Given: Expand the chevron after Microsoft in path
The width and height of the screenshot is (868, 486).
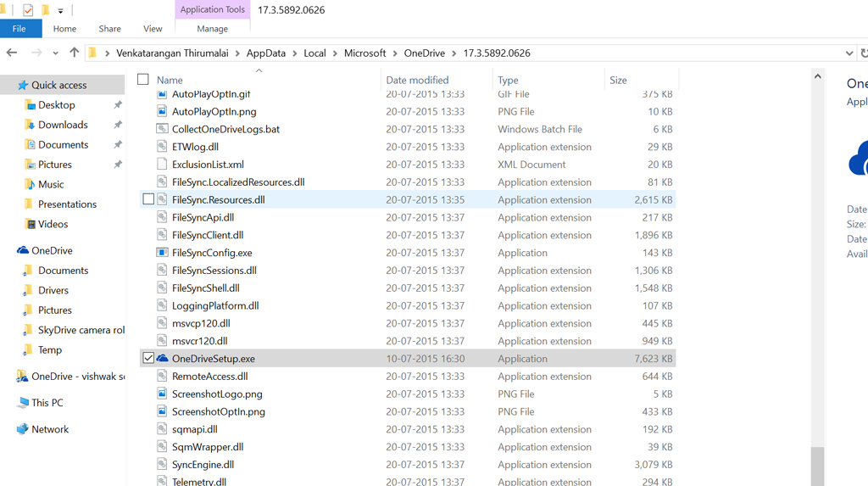Looking at the screenshot, I should pos(395,53).
